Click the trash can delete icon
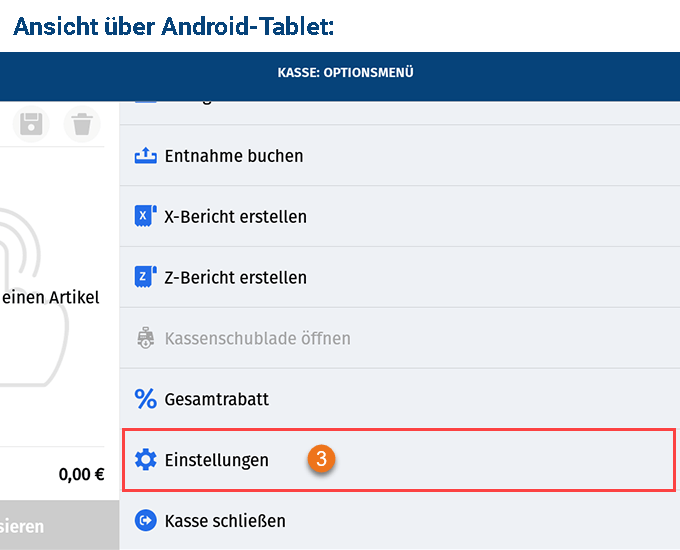Viewport: 680px width, 550px height. pos(82,124)
